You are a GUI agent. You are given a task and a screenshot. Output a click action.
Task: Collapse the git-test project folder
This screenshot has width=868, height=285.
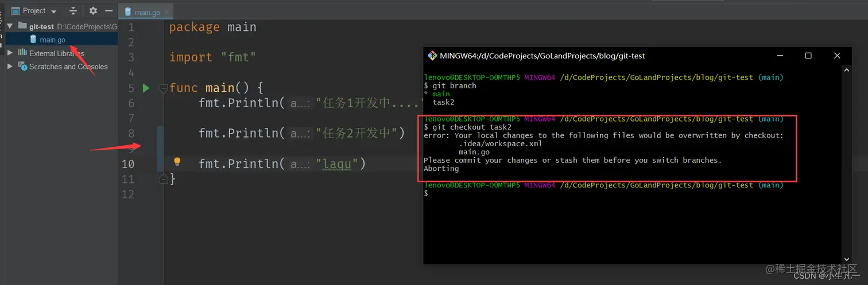click(x=10, y=26)
